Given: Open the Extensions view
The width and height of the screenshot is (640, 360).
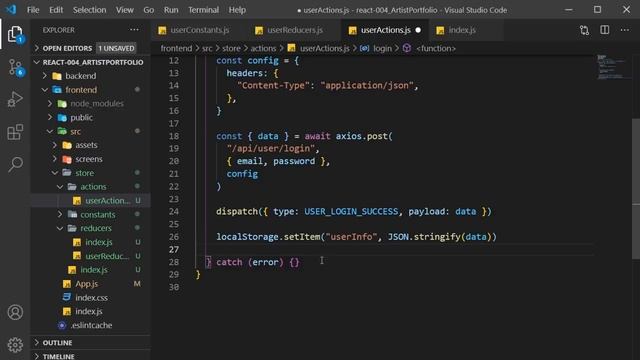Looking at the screenshot, I should [x=15, y=132].
